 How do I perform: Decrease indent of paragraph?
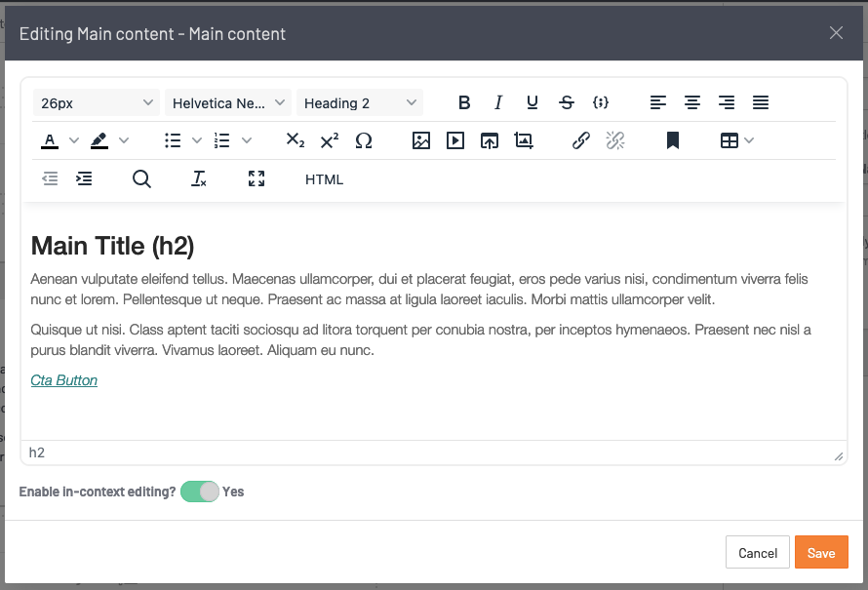click(50, 178)
